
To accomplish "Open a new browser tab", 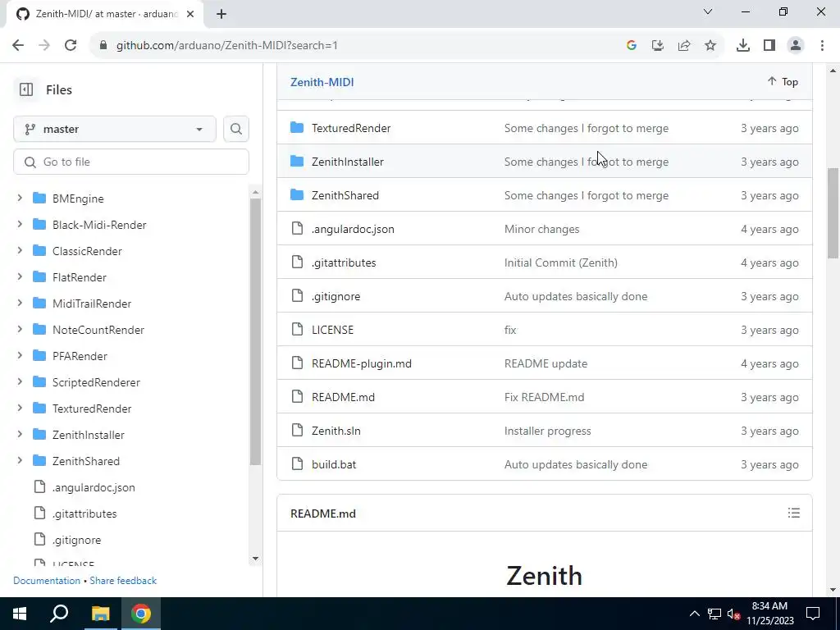I will click(x=221, y=14).
